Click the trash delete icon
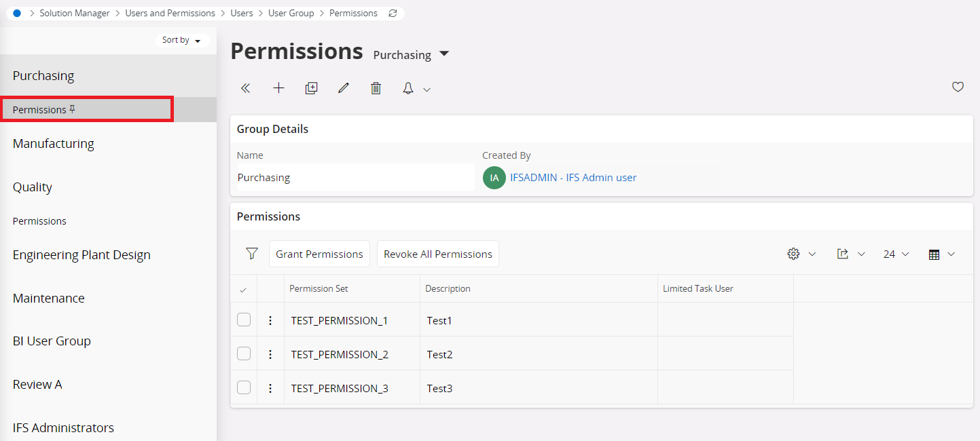Screen dimensions: 980x441 coord(376,88)
